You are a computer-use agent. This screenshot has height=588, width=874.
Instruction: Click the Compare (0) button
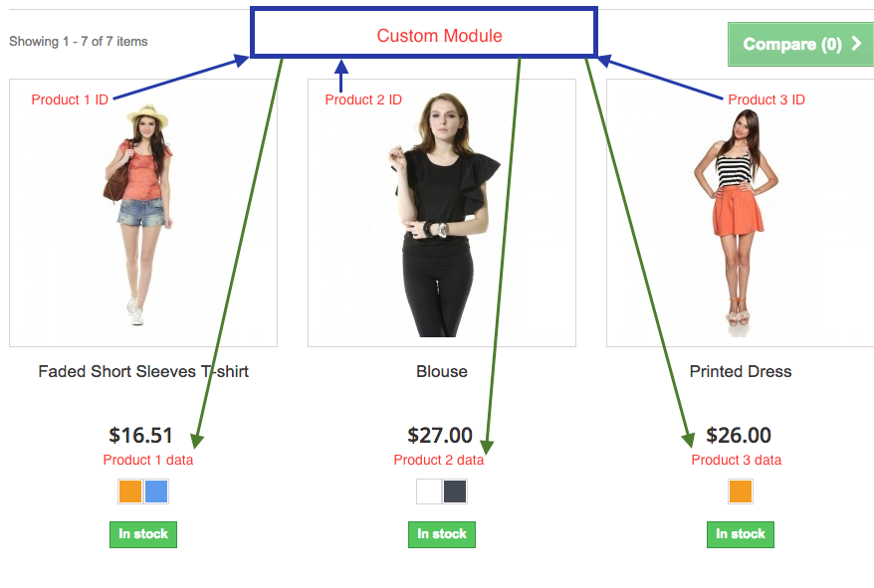(801, 44)
